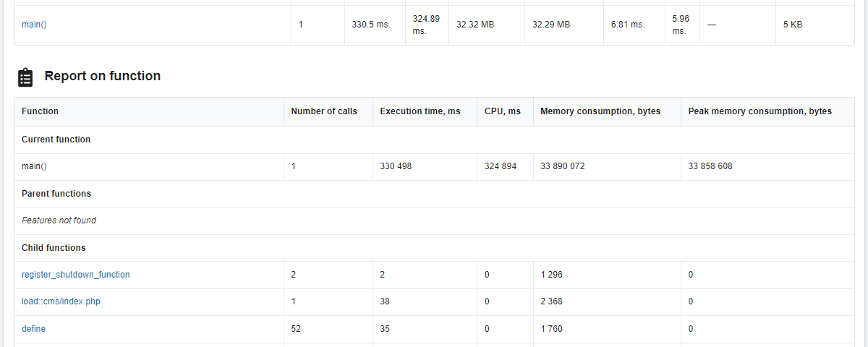Click the clipboard icon beside Report on function

[x=25, y=77]
